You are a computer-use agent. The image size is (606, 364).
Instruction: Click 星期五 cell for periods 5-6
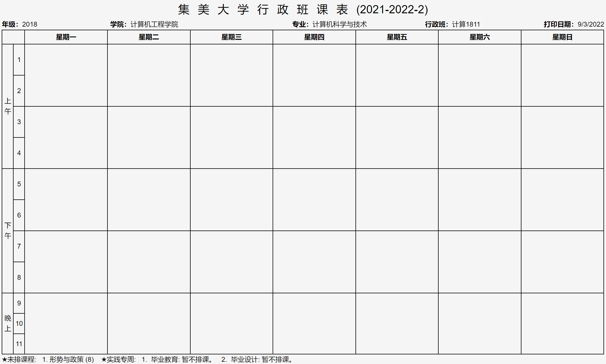(397, 200)
